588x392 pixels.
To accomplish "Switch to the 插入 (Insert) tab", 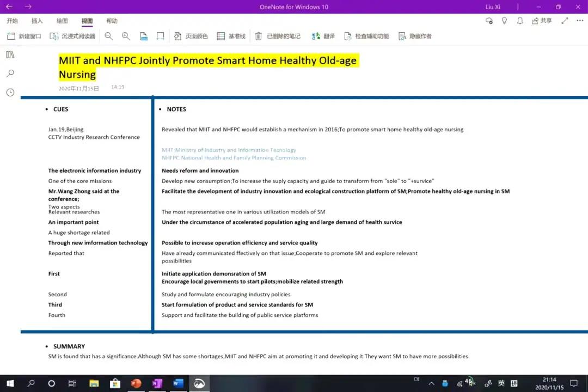I will [37, 21].
